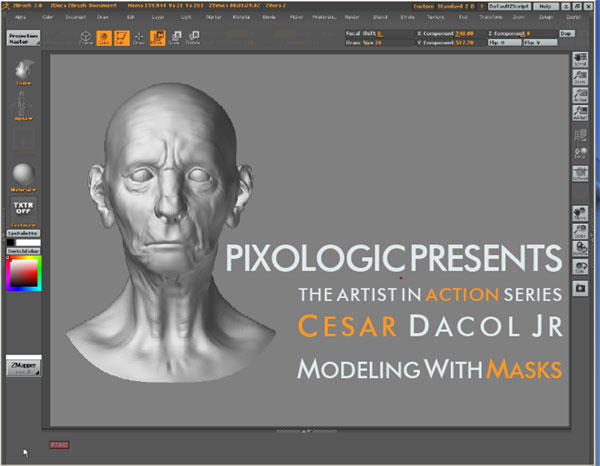Viewport: 600px width, 466px height.
Task: Click the ZBrush logo icon in title bar
Action: tap(5, 5)
